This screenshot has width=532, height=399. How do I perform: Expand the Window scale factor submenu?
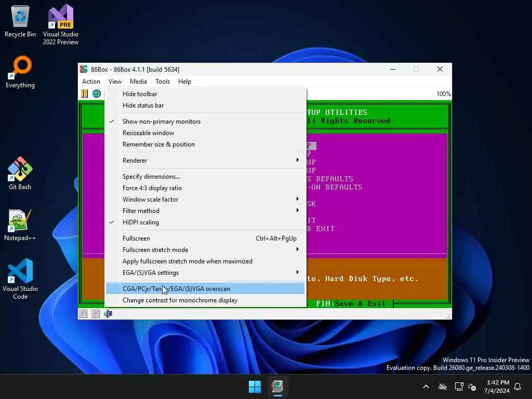(205, 199)
